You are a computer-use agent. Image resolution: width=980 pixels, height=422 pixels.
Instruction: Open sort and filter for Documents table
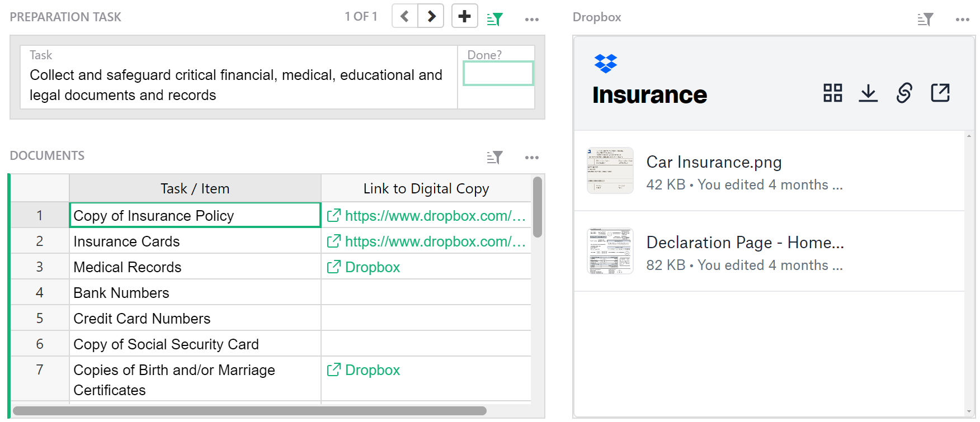[x=494, y=158]
